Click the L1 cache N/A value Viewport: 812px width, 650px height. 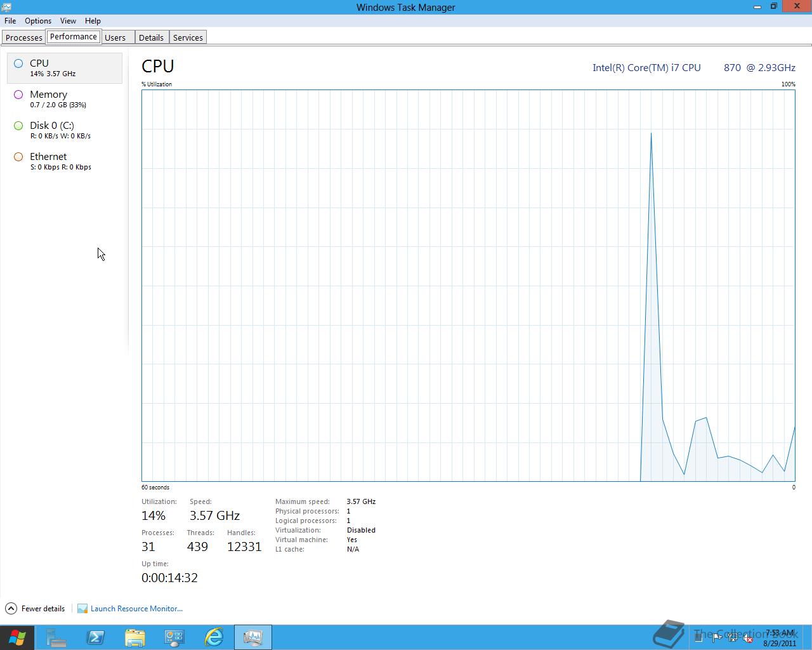click(353, 549)
